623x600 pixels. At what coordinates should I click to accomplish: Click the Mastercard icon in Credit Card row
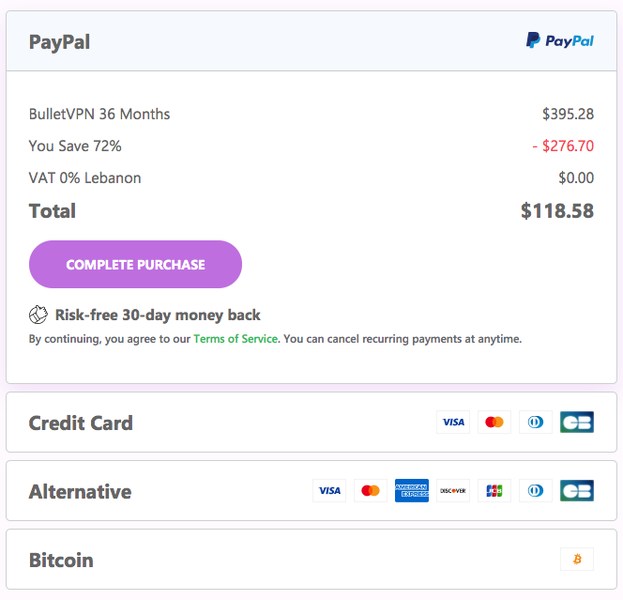click(494, 422)
